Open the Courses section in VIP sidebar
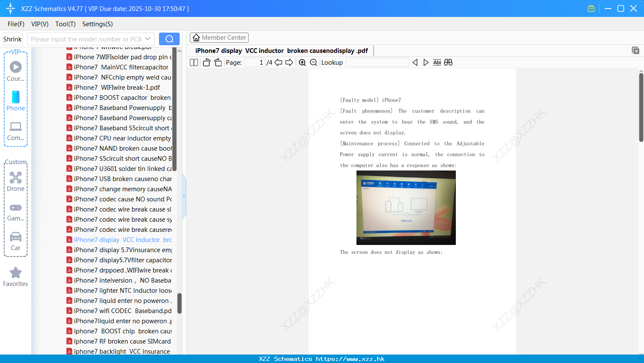Viewport: 644px width, 363px height. [16, 71]
